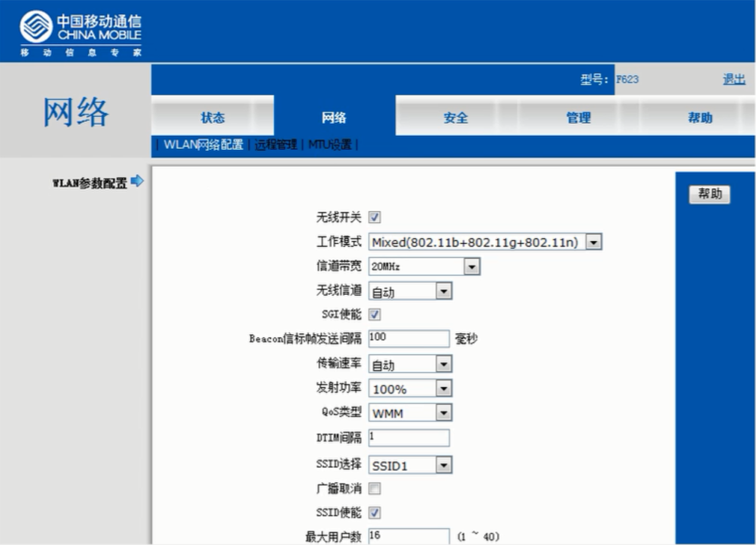Switch to the 安全 tab
Screen dimensions: 756x545
[x=456, y=118]
